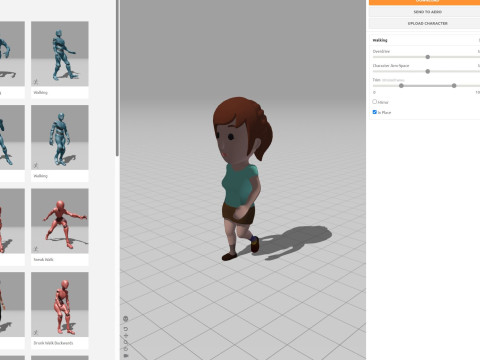Click the Trim slider left handle
Screen dimensions: 480x360
coord(401,86)
